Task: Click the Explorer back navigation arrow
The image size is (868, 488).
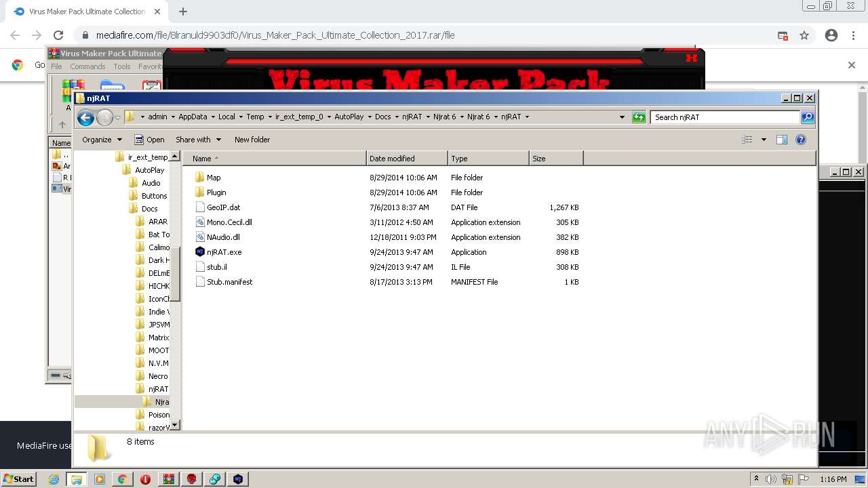Action: (85, 118)
